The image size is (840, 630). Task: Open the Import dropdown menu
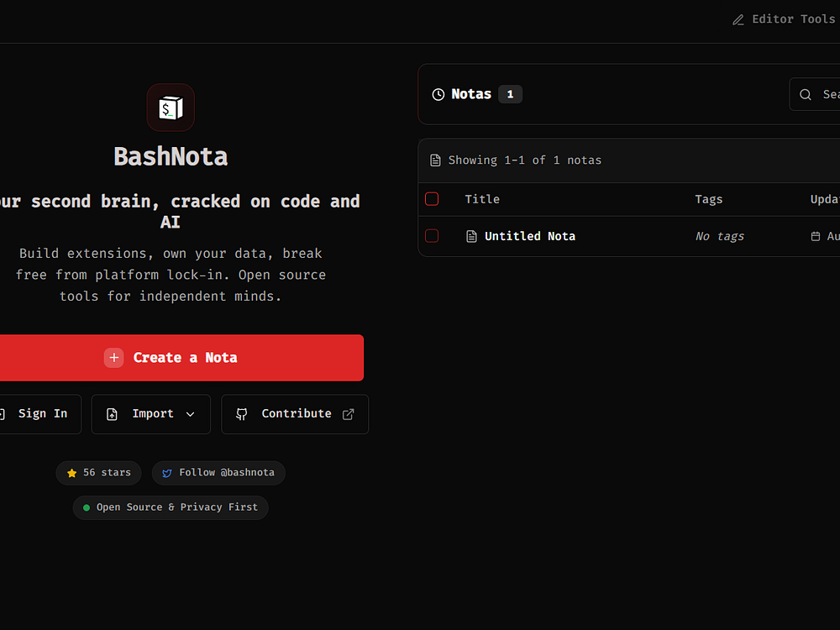point(151,414)
